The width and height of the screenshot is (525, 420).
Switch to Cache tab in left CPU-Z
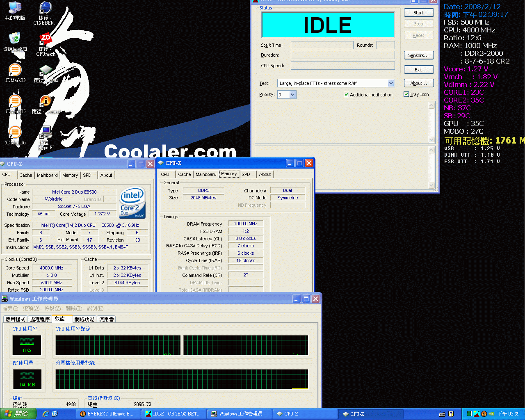(26, 175)
